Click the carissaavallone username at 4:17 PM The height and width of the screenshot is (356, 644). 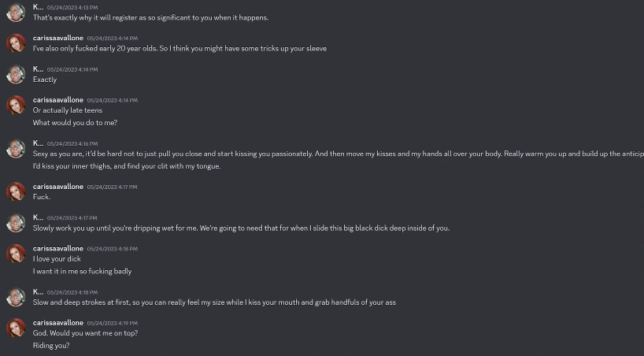[58, 187]
